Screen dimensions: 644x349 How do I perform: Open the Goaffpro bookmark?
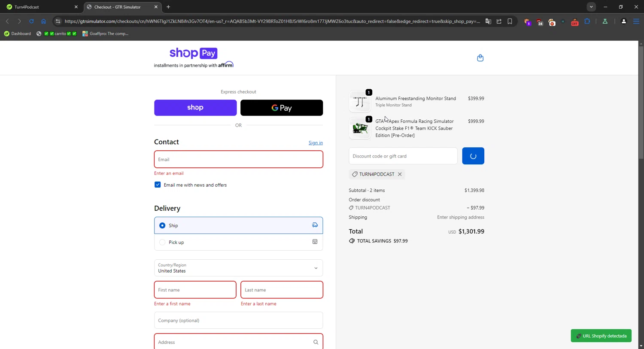click(x=106, y=33)
